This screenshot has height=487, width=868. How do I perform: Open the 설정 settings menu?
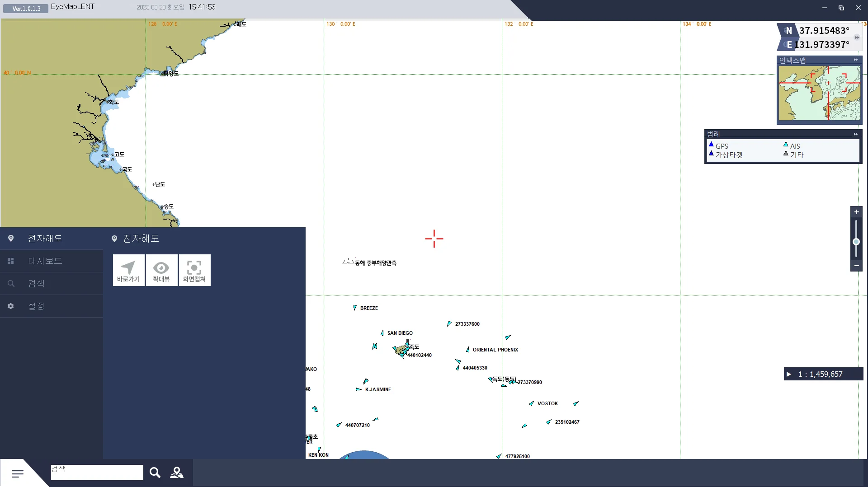[52, 306]
